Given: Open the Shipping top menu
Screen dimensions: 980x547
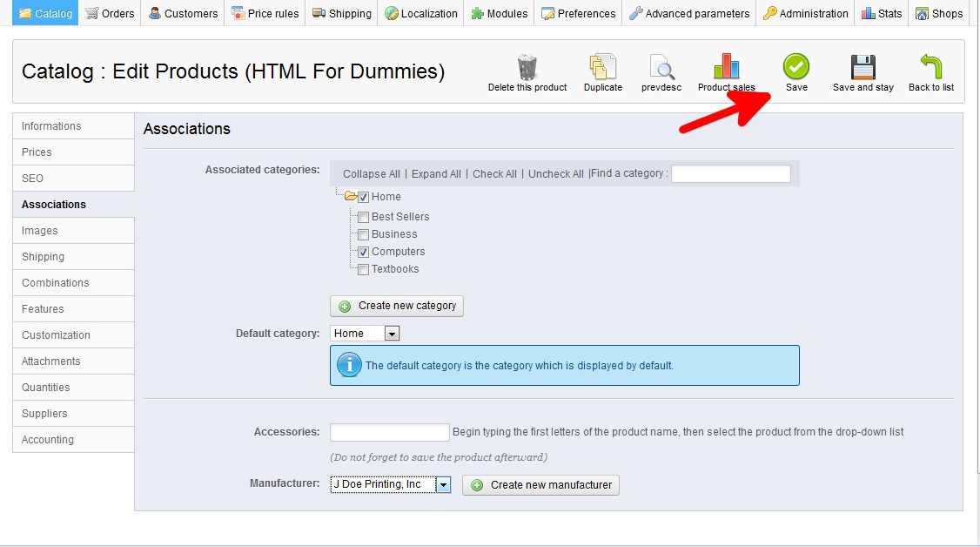Looking at the screenshot, I should point(342,13).
